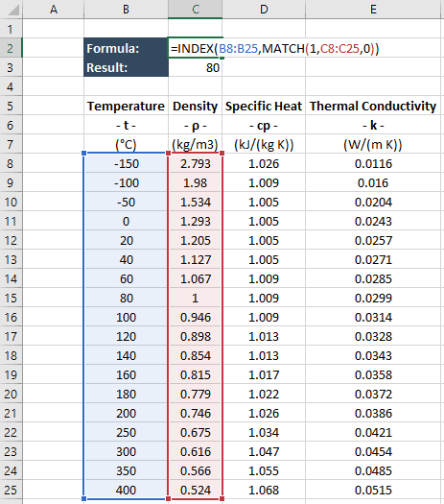
Task: Select column D header
Action: coord(264,10)
